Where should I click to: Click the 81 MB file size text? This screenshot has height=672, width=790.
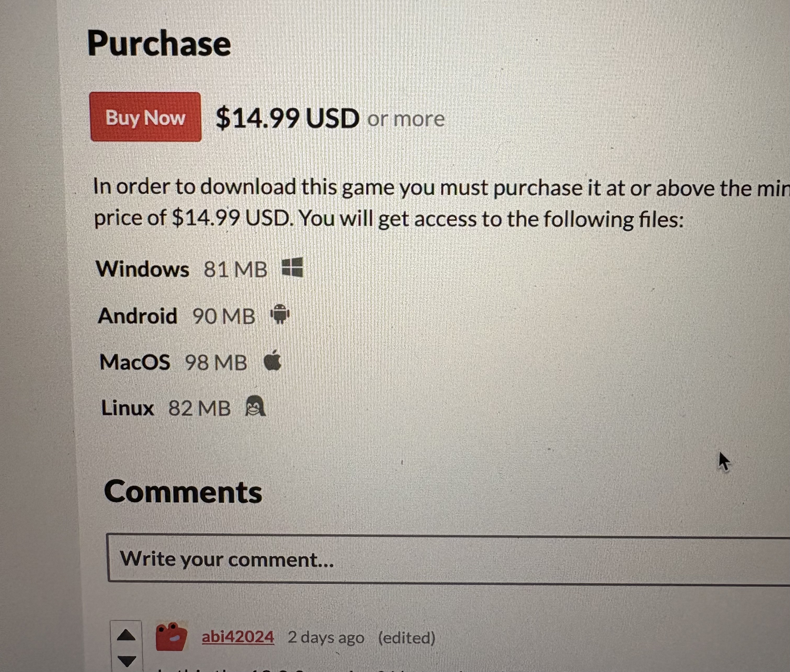[x=236, y=270]
